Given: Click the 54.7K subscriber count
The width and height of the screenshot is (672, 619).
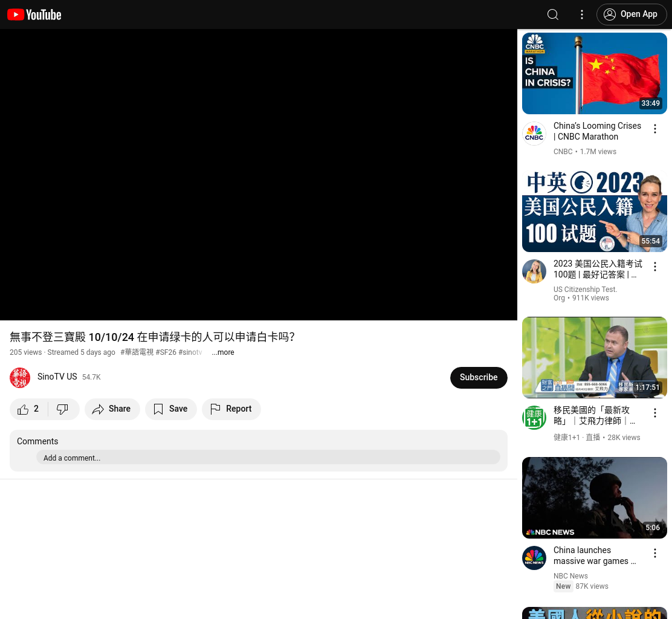Looking at the screenshot, I should [x=91, y=377].
